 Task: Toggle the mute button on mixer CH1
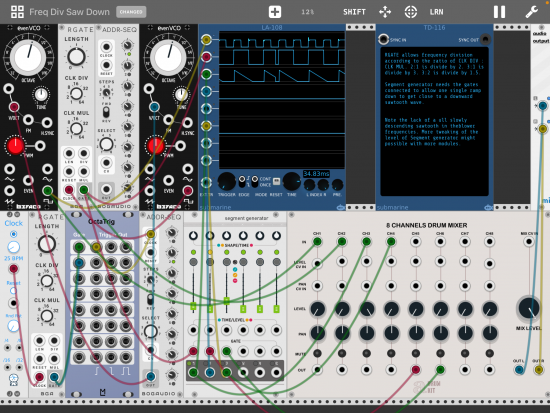tap(317, 353)
